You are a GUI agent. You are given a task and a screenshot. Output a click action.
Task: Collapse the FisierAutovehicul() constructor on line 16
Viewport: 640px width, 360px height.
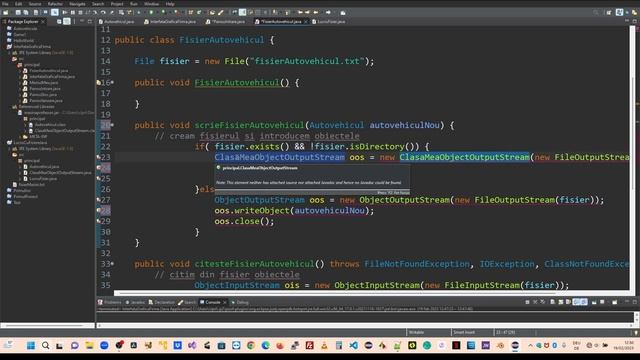pyautogui.click(x=112, y=82)
